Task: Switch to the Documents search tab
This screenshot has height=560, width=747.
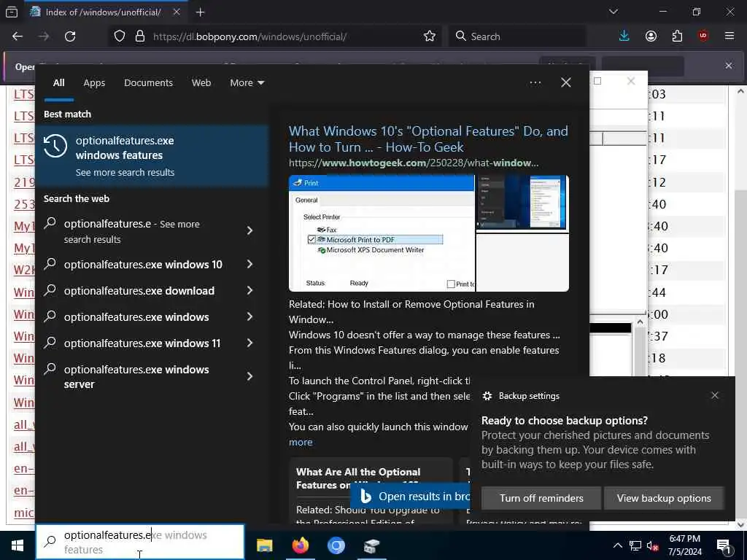Action: 148,83
